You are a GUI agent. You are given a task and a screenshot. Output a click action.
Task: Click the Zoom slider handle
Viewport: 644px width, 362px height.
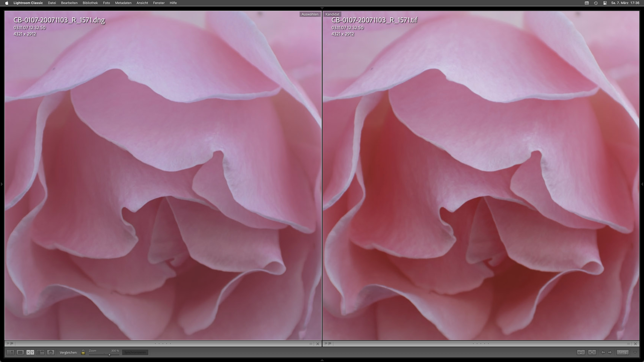[109, 354]
